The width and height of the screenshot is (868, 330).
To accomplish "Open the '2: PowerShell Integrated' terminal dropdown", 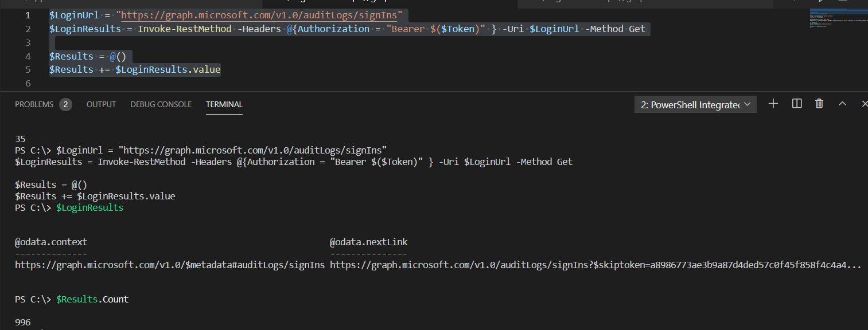I will [x=695, y=104].
